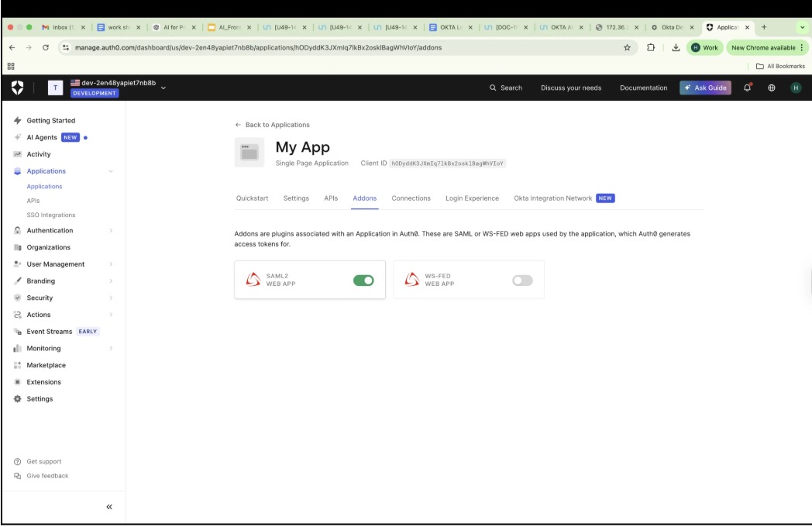
Task: Switch to the Settings tab
Action: pos(296,198)
